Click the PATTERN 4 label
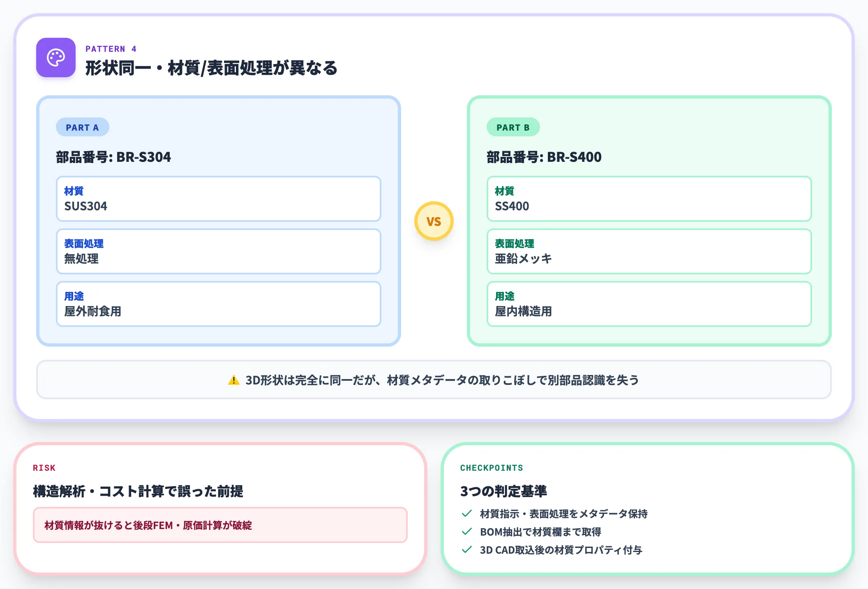 pyautogui.click(x=111, y=49)
